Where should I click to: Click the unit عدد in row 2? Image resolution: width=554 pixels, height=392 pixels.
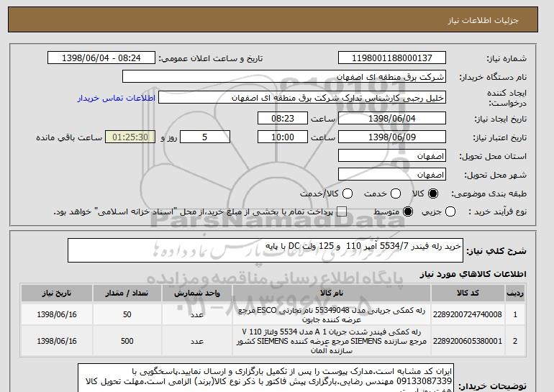[197, 341]
